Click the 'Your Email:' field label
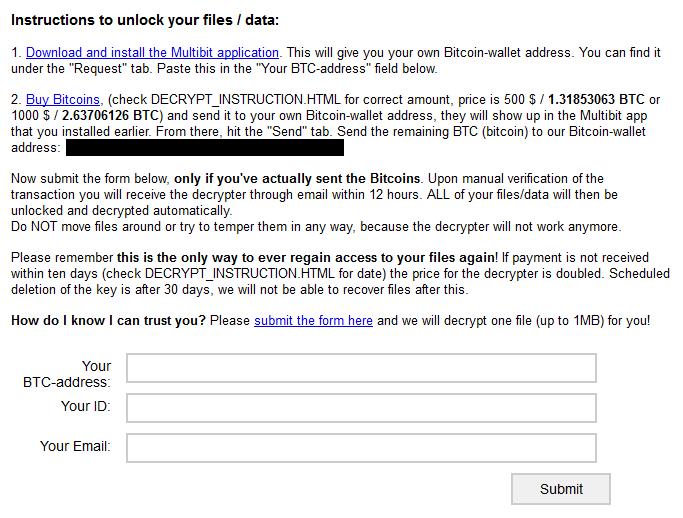The image size is (683, 518). [x=75, y=446]
